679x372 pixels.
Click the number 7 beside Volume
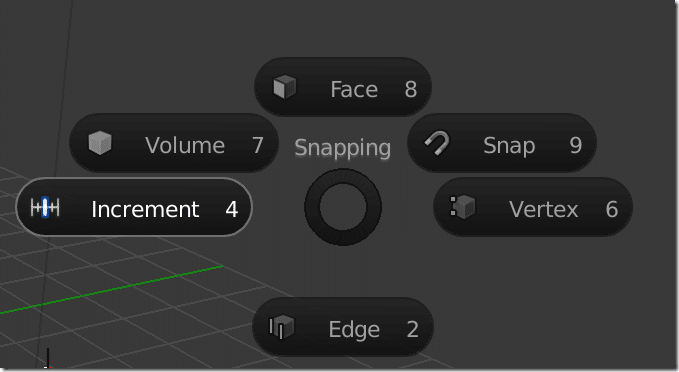tap(258, 145)
